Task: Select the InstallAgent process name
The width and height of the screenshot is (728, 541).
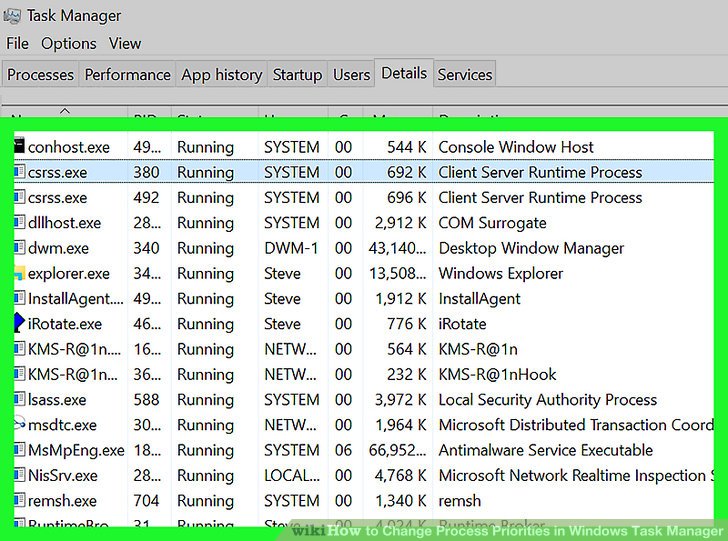Action: pos(76,299)
